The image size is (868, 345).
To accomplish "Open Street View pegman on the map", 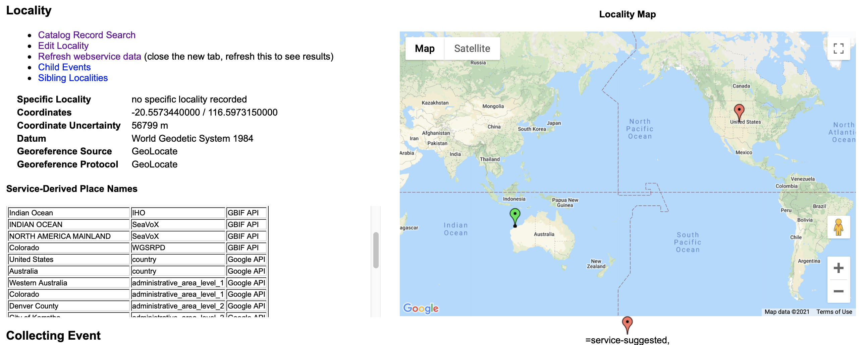I will pyautogui.click(x=838, y=227).
